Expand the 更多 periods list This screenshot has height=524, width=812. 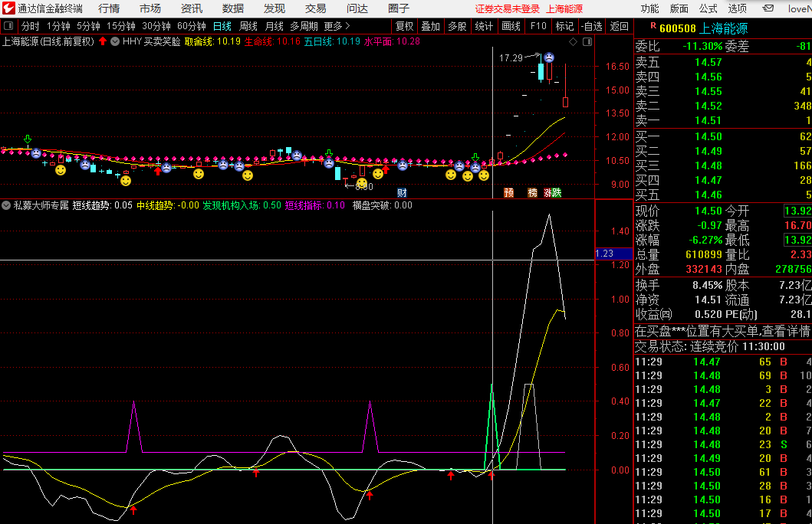pos(337,26)
